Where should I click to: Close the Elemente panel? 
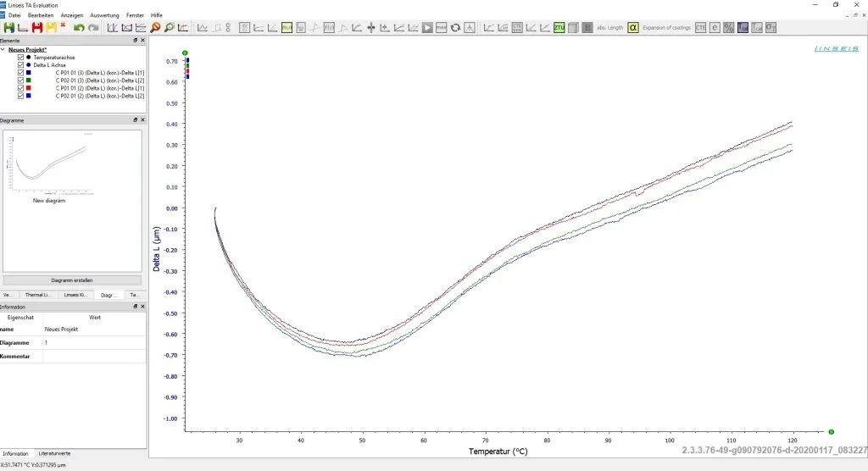[142, 41]
